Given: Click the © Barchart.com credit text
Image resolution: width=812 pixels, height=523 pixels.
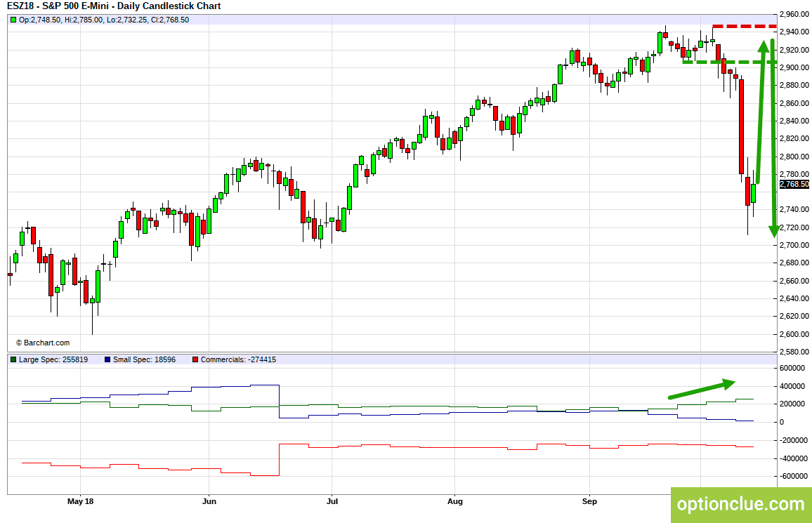Looking at the screenshot, I should (x=43, y=343).
